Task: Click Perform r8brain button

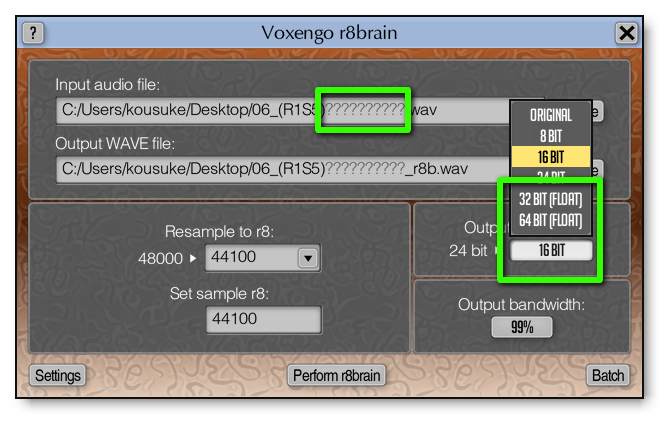Action: [336, 375]
